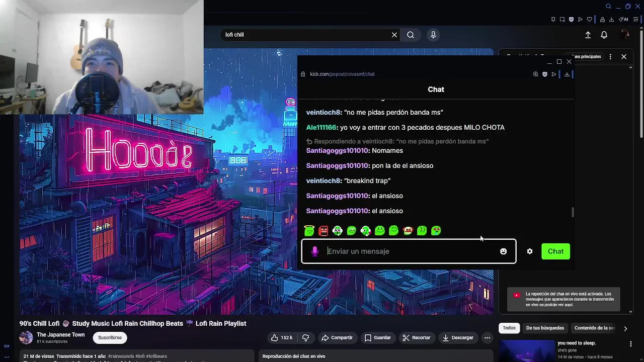Click the 'Recortar' clip button
Image resolution: width=644 pixels, height=362 pixels.
pos(416,338)
